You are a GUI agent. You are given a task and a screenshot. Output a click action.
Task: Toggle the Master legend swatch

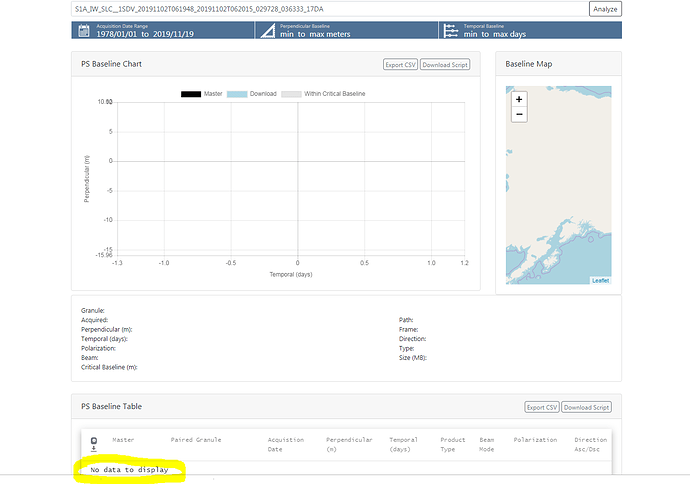191,94
